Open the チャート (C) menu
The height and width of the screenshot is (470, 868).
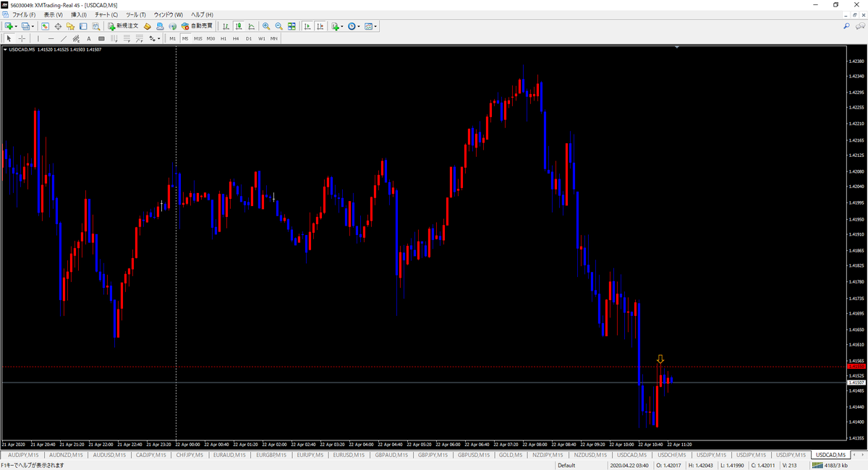point(106,14)
